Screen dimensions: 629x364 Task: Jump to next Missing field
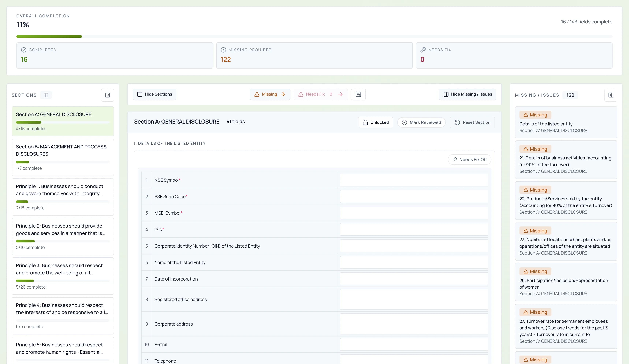(x=270, y=94)
